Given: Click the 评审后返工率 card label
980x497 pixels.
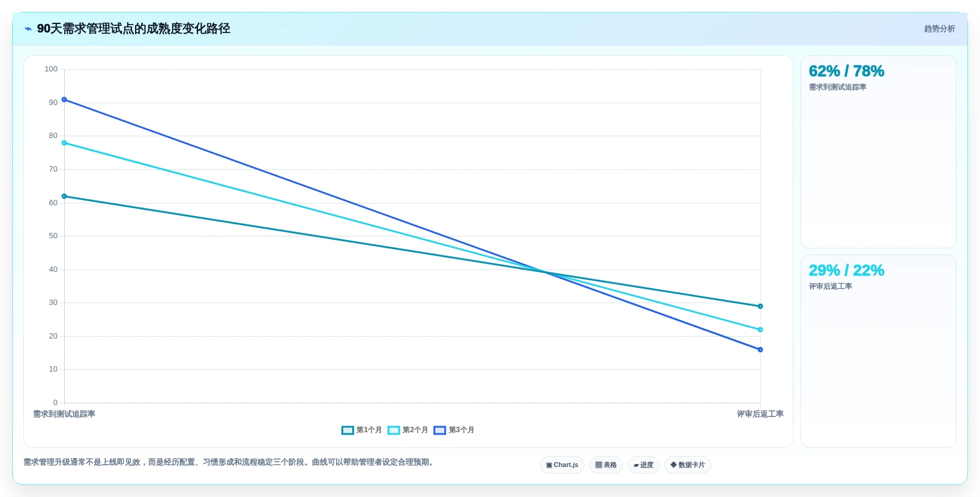Looking at the screenshot, I should click(830, 287).
